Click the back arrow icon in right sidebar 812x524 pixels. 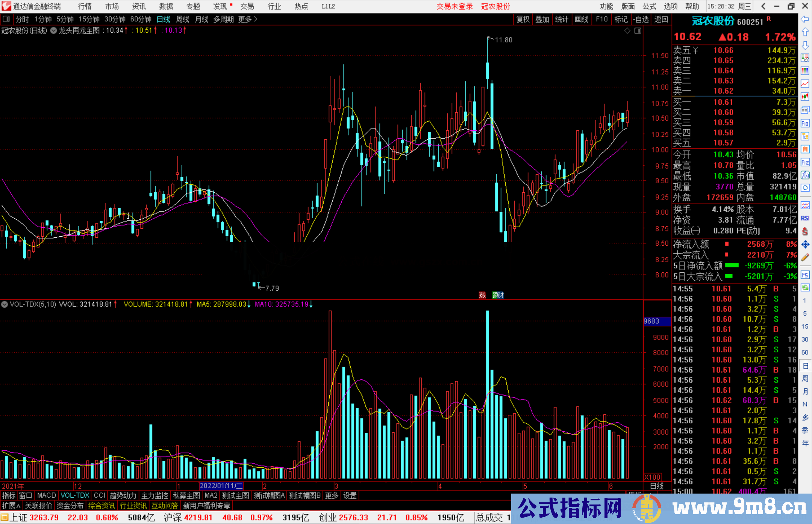click(x=805, y=19)
